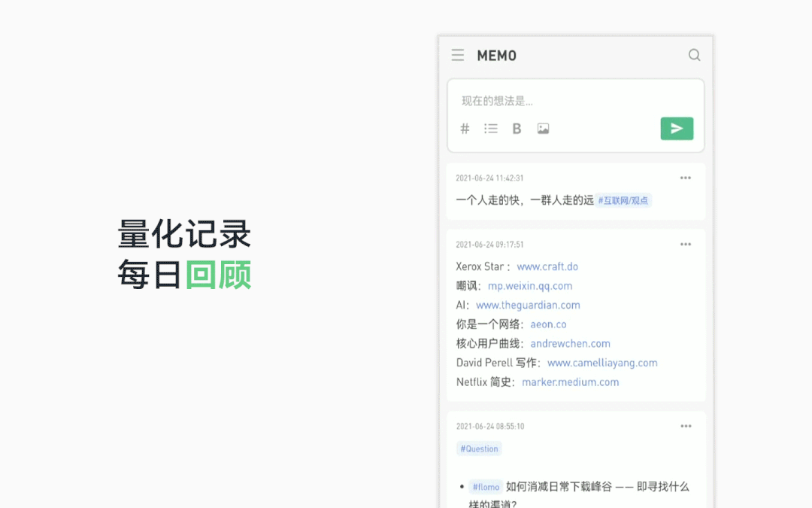This screenshot has width=812, height=508.
Task: Expand the MEMO title menu
Action: [x=496, y=55]
